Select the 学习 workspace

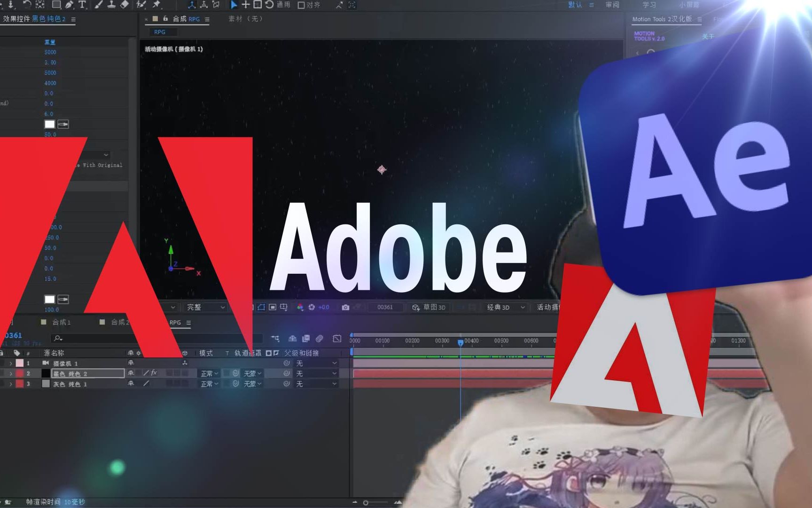[x=649, y=5]
